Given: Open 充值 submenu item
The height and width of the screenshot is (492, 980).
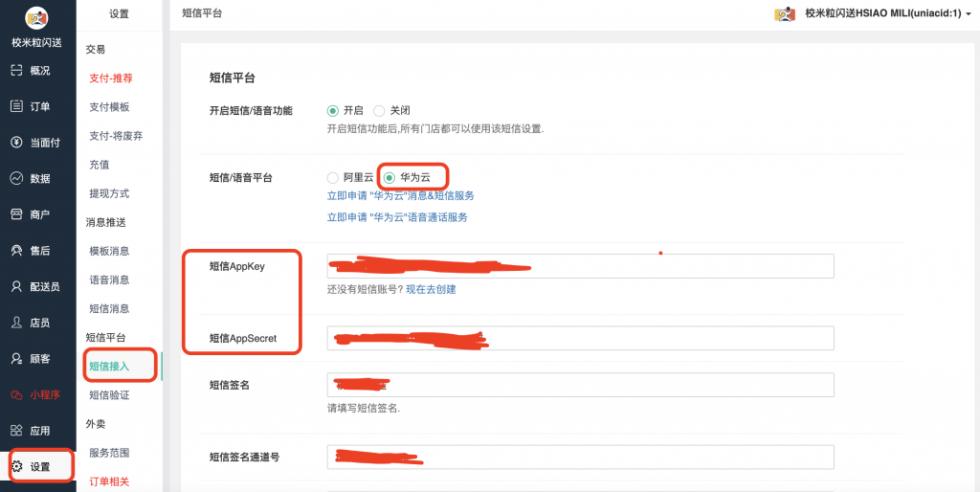Looking at the screenshot, I should pos(100,165).
